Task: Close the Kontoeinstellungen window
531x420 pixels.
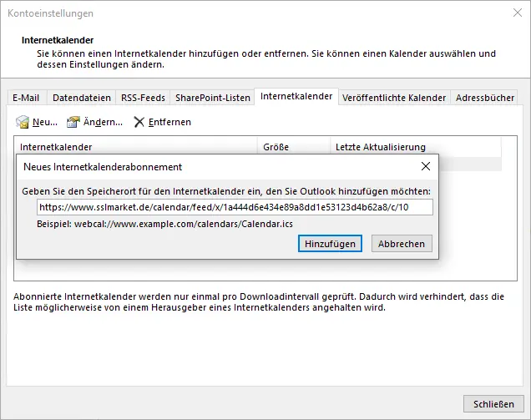Action: [x=518, y=13]
